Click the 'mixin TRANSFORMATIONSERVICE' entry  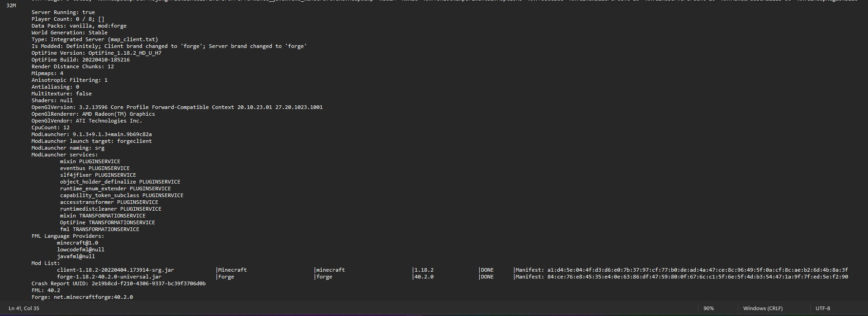pos(103,216)
